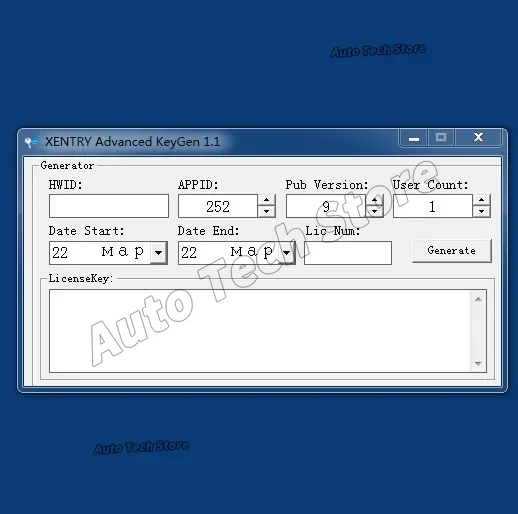518x514 pixels.
Task: Select the day 22 in Date End
Action: [189, 253]
